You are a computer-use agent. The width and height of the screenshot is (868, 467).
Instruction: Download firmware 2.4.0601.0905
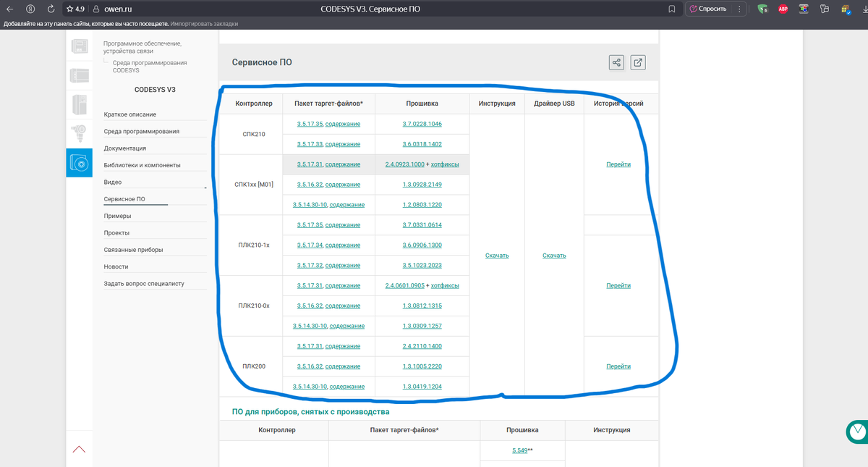[x=405, y=285]
